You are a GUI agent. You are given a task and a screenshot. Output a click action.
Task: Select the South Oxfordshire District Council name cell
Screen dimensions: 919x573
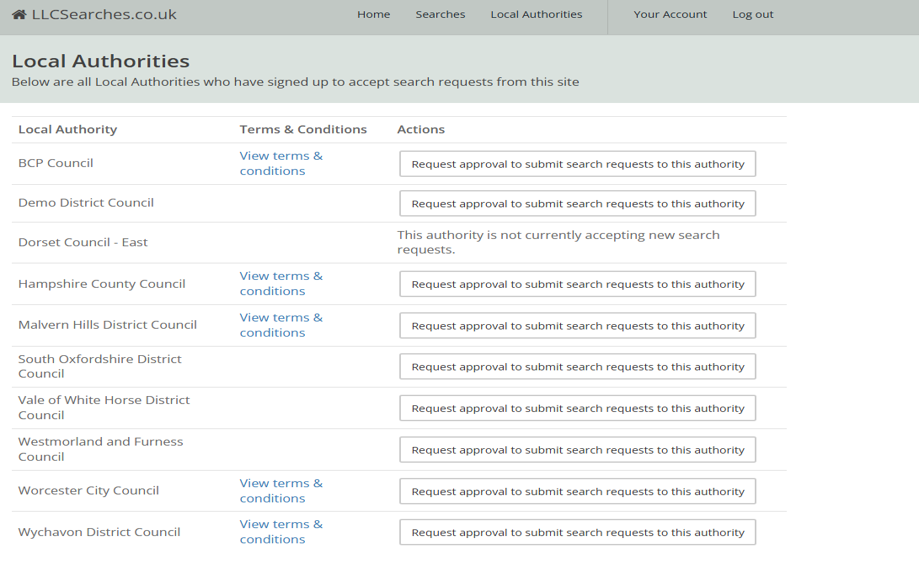(x=100, y=366)
